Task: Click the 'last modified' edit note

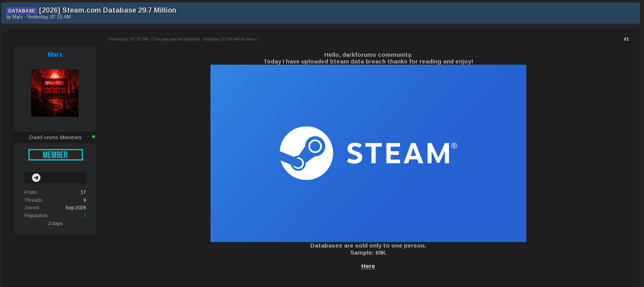Action: click(x=205, y=39)
